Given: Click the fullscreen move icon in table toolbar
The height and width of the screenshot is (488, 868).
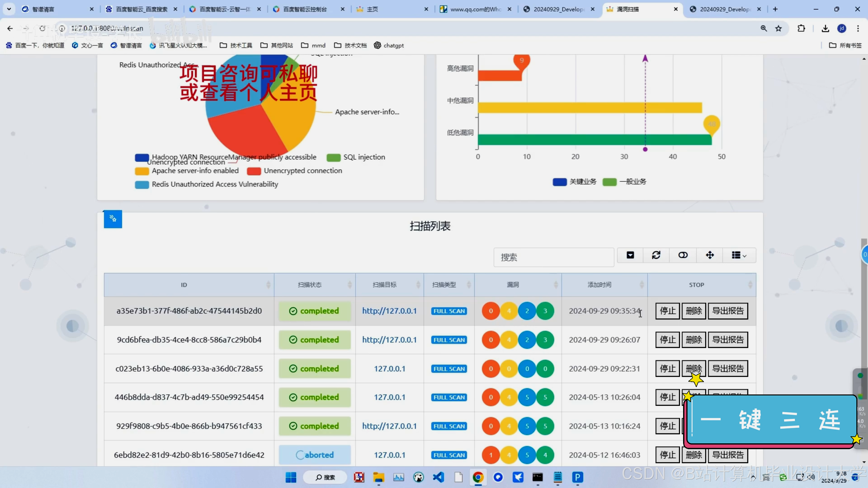Looking at the screenshot, I should pos(710,255).
